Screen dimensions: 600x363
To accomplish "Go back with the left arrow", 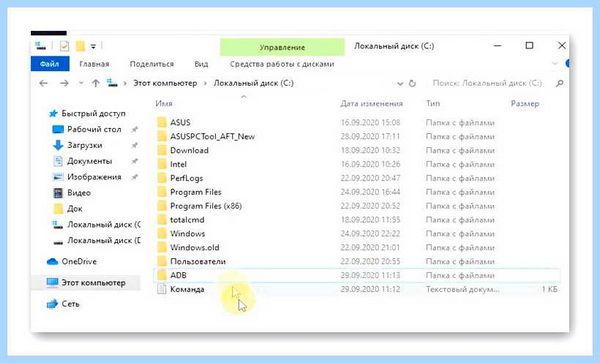I will point(44,83).
